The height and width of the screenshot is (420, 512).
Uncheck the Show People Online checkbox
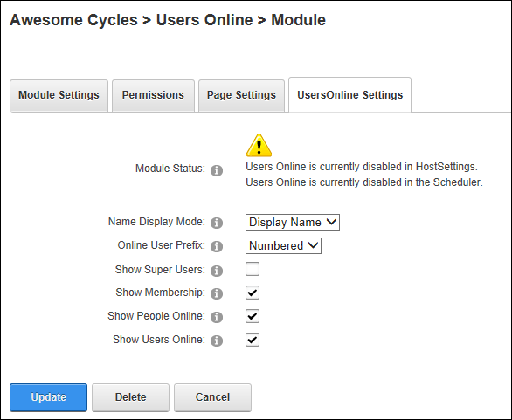coord(253,316)
